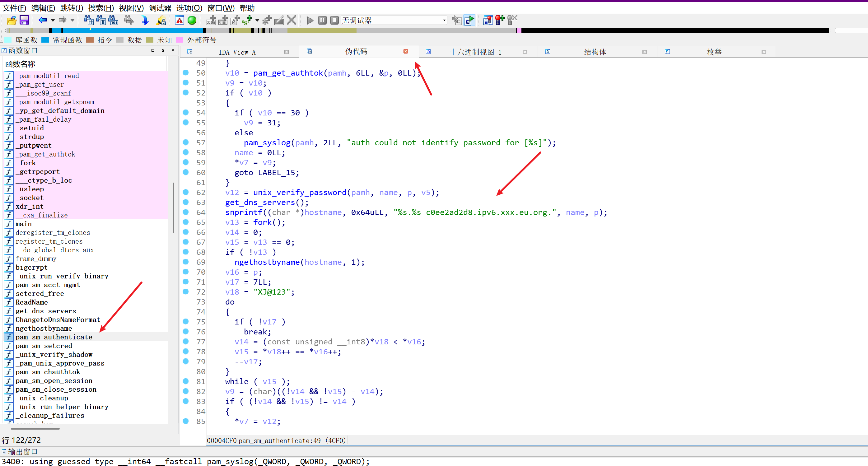Screen dimensions: 868x466
Task: Switch to the IDA View-A tab
Action: click(237, 52)
